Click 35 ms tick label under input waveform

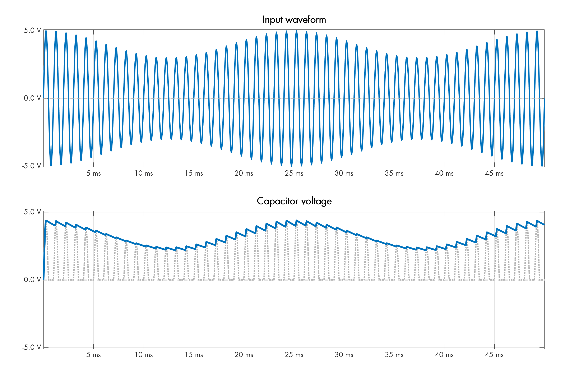click(x=394, y=173)
